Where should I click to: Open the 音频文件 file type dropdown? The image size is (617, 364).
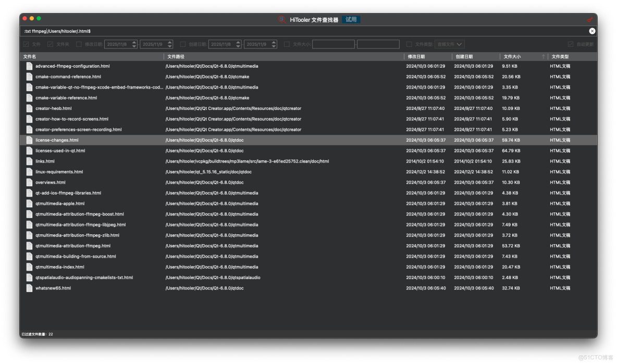tap(450, 44)
